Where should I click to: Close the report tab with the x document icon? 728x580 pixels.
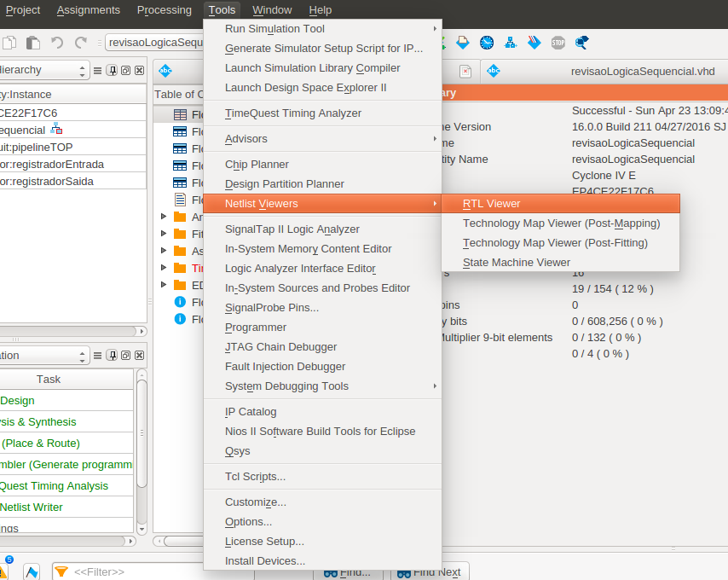tap(465, 71)
